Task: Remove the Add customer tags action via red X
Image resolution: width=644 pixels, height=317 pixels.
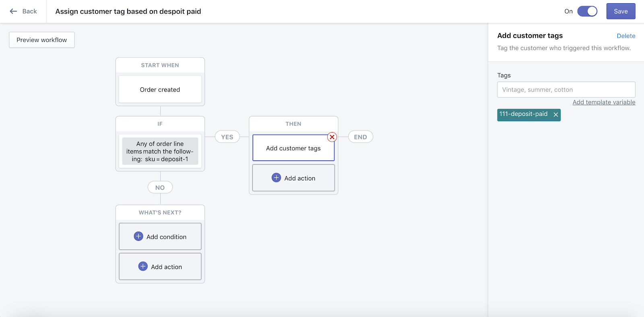Action: pyautogui.click(x=332, y=137)
